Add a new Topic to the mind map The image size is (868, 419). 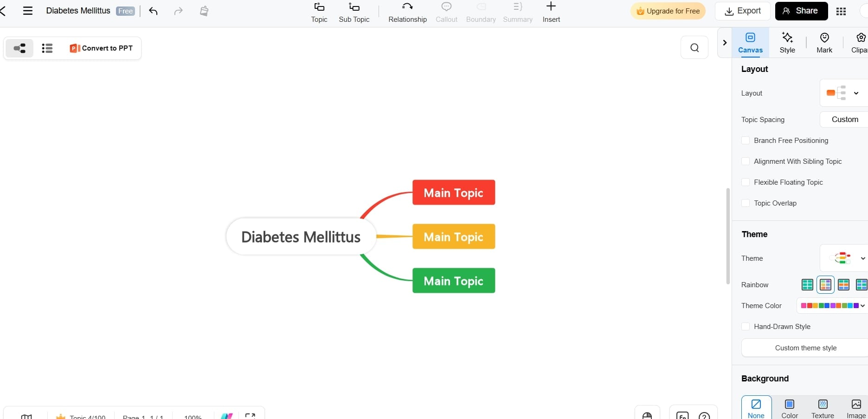pyautogui.click(x=319, y=12)
